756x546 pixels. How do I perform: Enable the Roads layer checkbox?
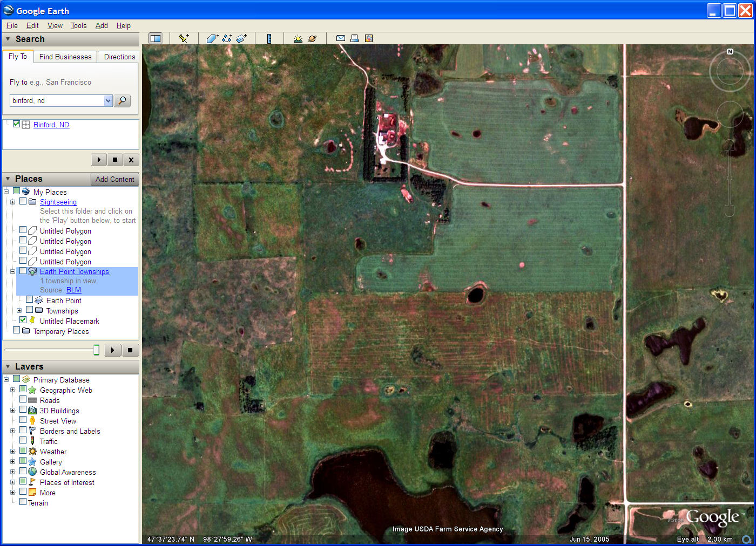(x=23, y=400)
